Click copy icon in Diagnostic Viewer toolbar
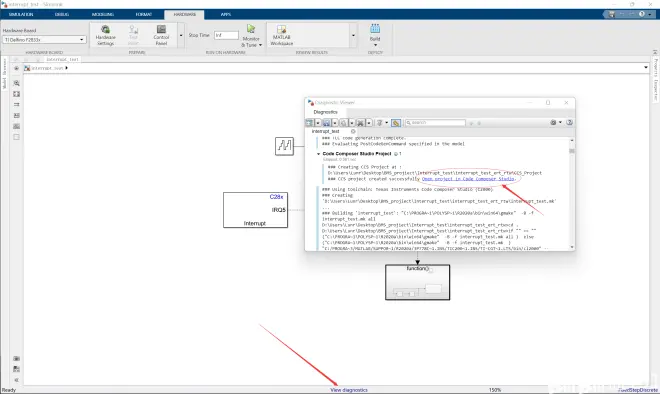 click(343, 122)
